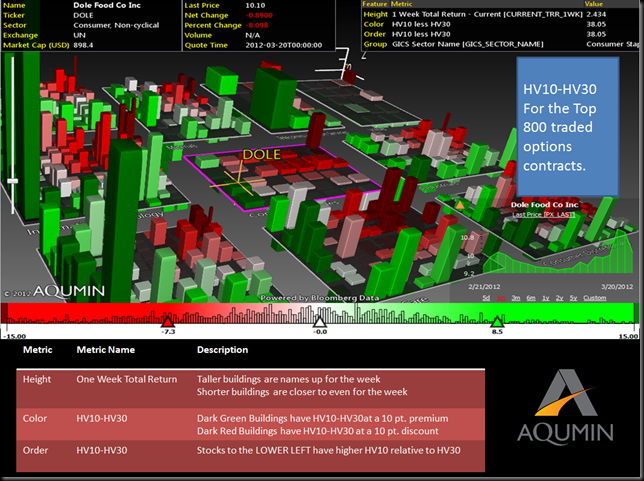Click the magenta-outlined Consumer sector block
Screen dimensions: 644x481
283,177
